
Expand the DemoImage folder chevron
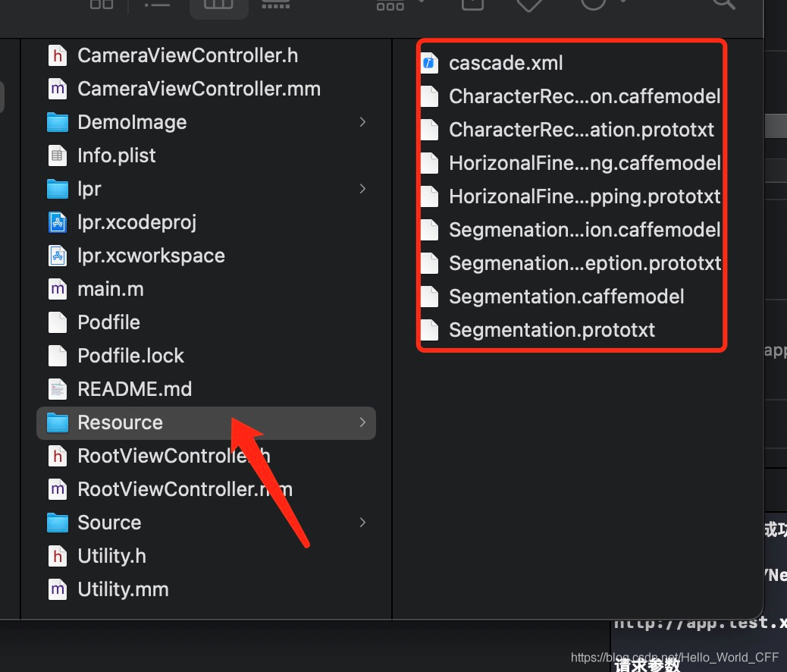pos(362,122)
